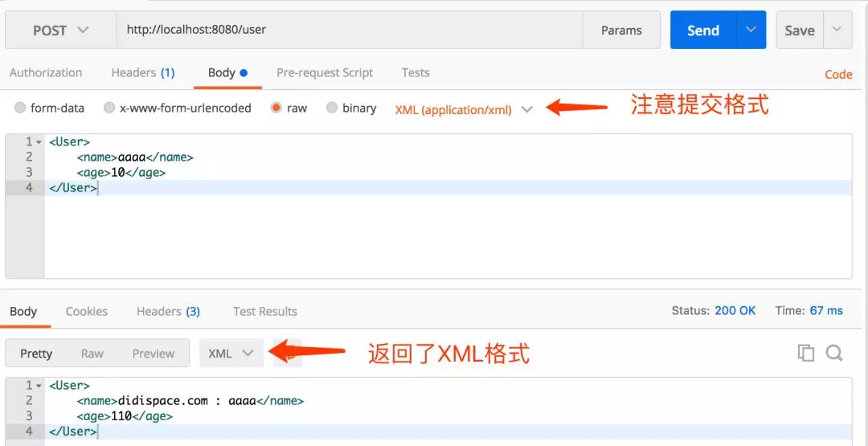Select the raw body radio option

[276, 108]
